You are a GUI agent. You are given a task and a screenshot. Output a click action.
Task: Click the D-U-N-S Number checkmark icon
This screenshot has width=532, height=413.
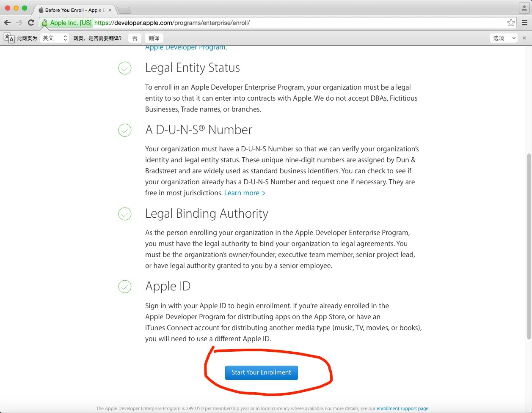[125, 130]
